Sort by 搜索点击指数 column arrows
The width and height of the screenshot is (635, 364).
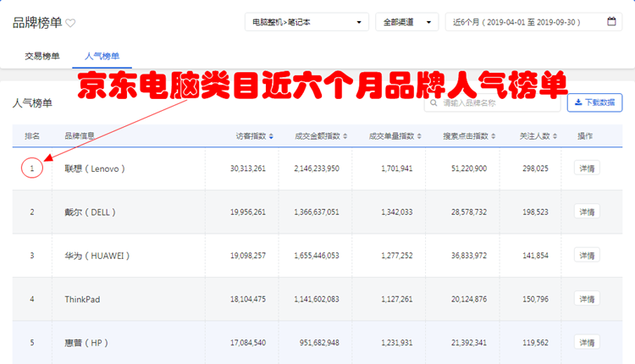(x=494, y=136)
